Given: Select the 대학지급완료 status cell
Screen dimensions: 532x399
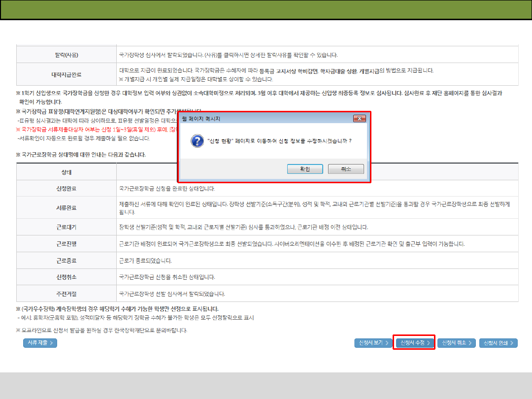Looking at the screenshot, I should pos(66,75).
